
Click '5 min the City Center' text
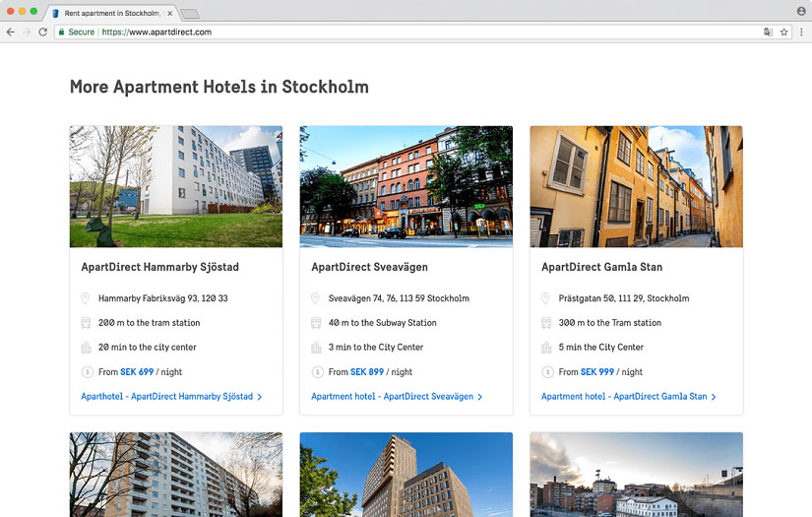click(x=601, y=347)
